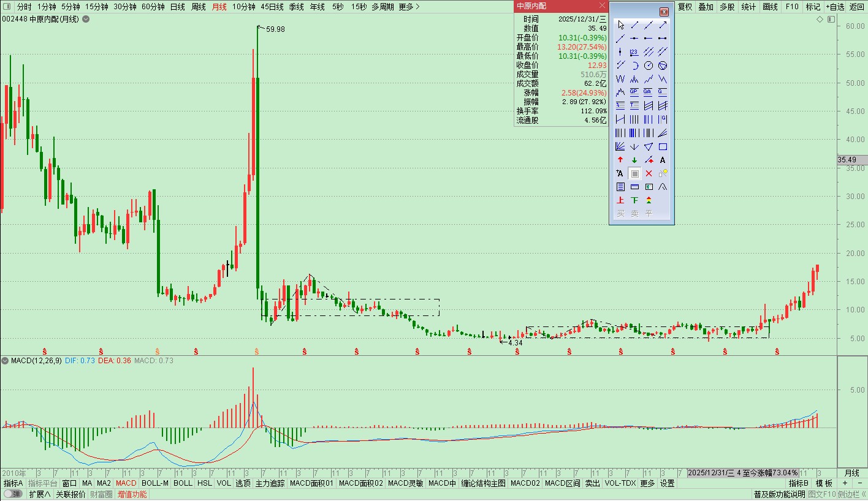Toggle the side panel icon at chart top-right
Image resolution: width=868 pixels, height=501 pixels.
(831, 19)
